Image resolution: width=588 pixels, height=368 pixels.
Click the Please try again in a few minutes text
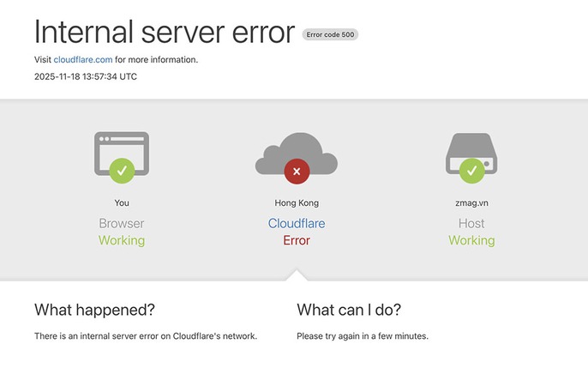click(x=363, y=336)
